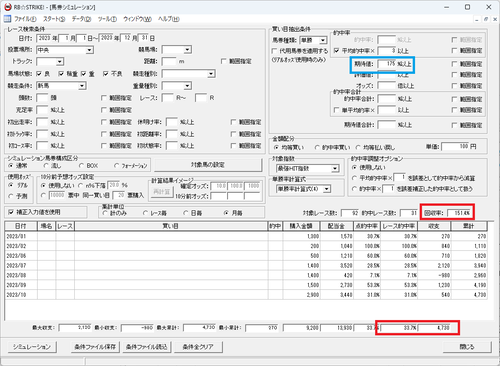Open the ファイル menu
Image resolution: width=500 pixels, height=366 pixels.
click(x=25, y=19)
